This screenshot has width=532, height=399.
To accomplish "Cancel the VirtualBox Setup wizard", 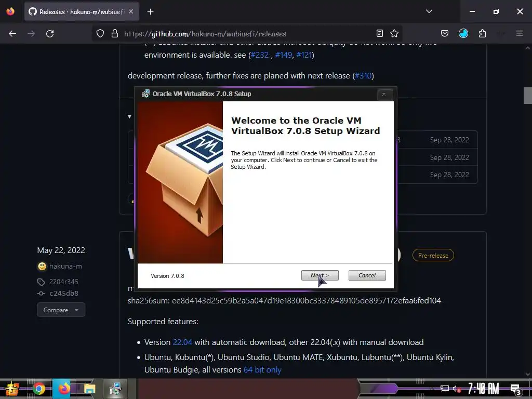I will 367,275.
